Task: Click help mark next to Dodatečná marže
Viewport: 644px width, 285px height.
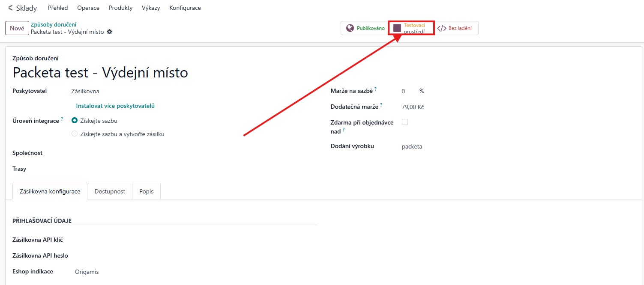Action: point(381,105)
